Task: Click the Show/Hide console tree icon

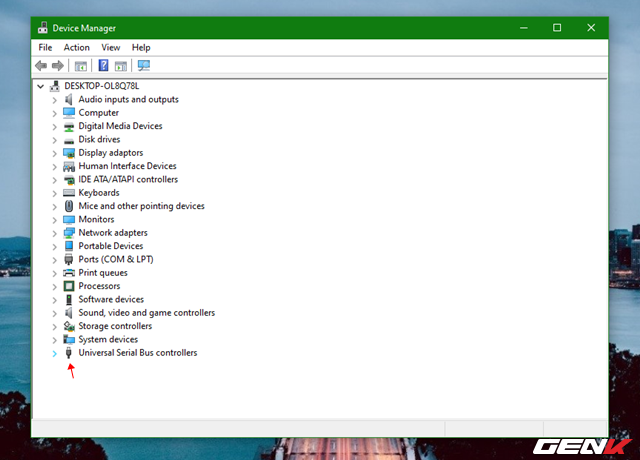Action: 81,66
